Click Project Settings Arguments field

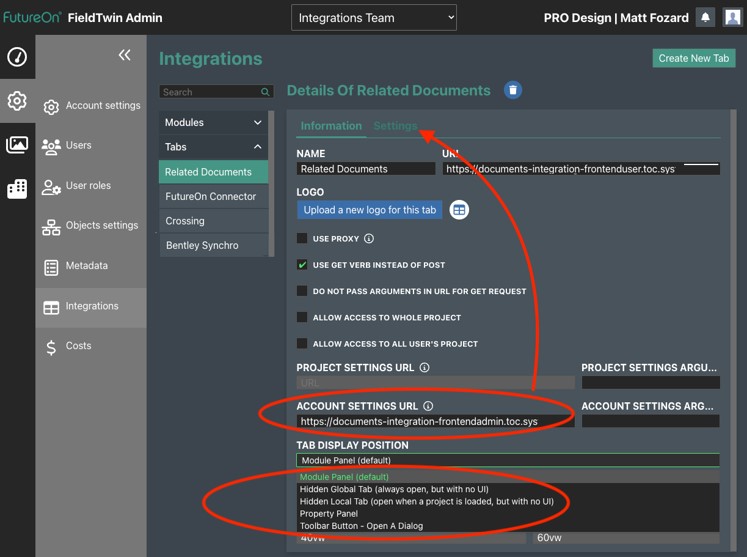point(650,383)
